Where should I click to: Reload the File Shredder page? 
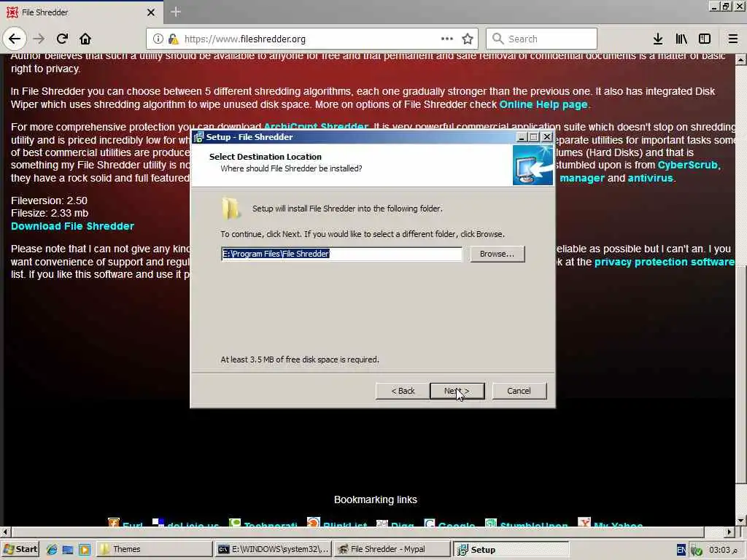(62, 39)
